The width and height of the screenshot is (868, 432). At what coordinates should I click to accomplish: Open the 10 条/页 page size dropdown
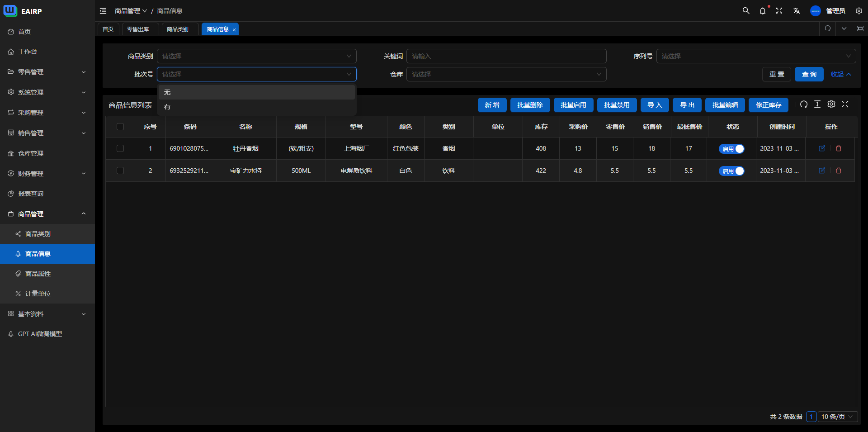[837, 417]
